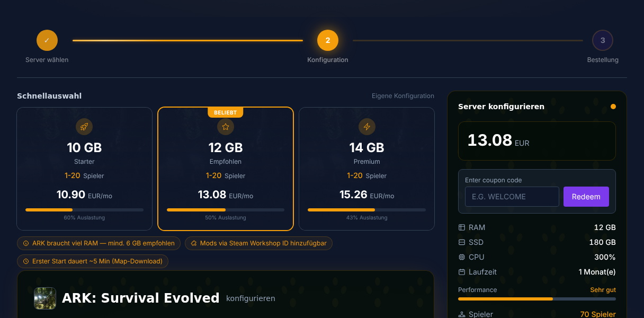Click the Server wählen step label
The image size is (644, 318).
[x=47, y=60]
